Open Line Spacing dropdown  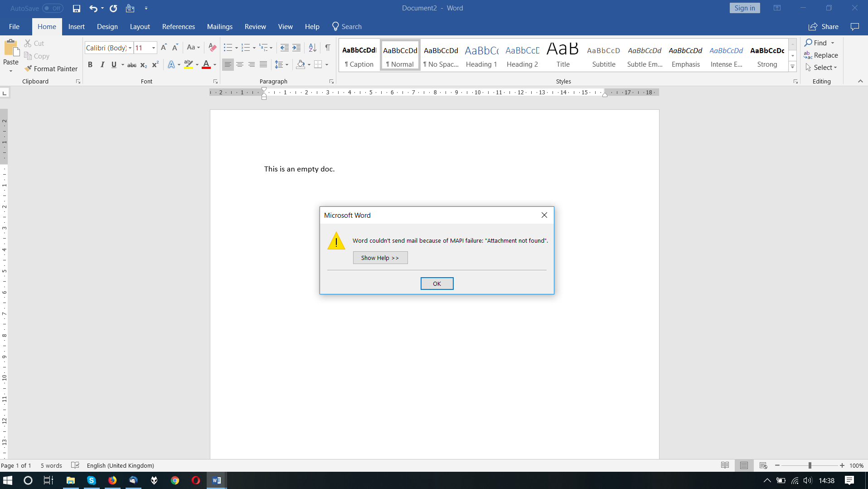pos(281,64)
